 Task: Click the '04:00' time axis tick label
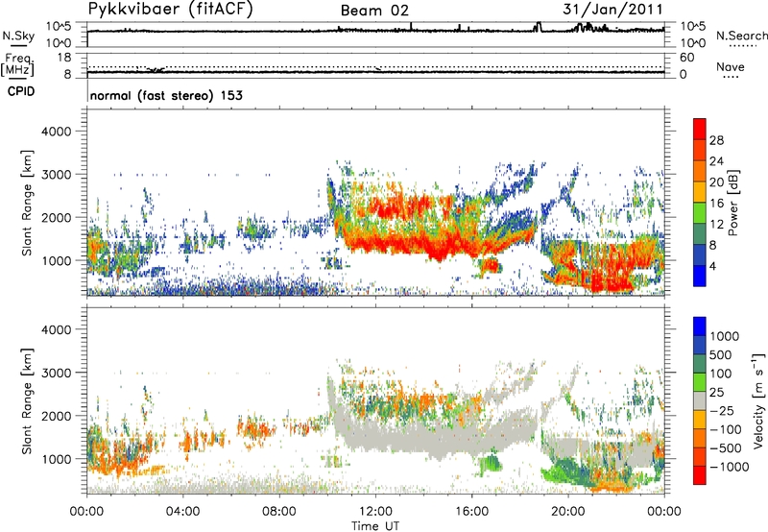coord(182,512)
